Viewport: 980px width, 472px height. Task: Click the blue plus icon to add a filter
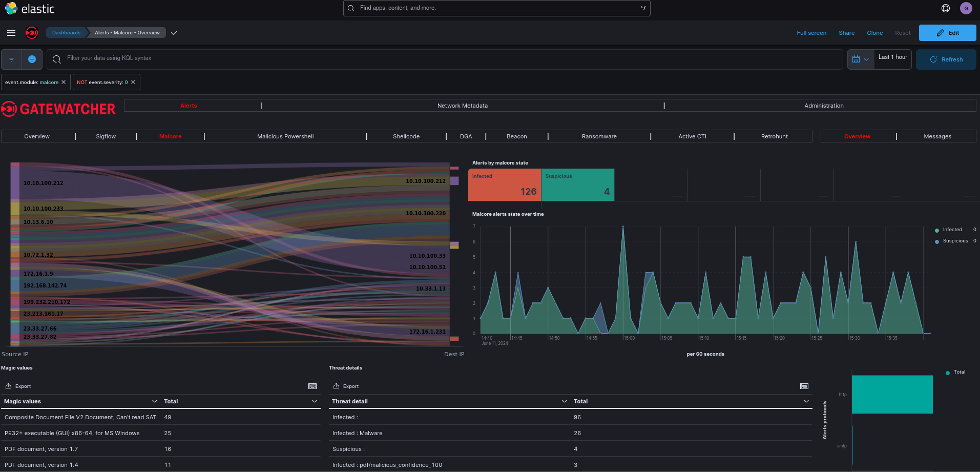tap(32, 59)
